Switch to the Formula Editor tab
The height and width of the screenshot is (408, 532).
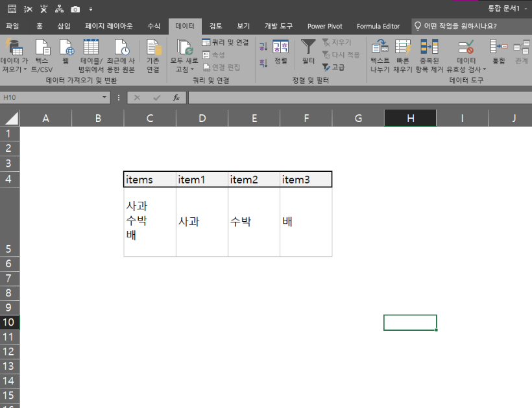pyautogui.click(x=378, y=26)
